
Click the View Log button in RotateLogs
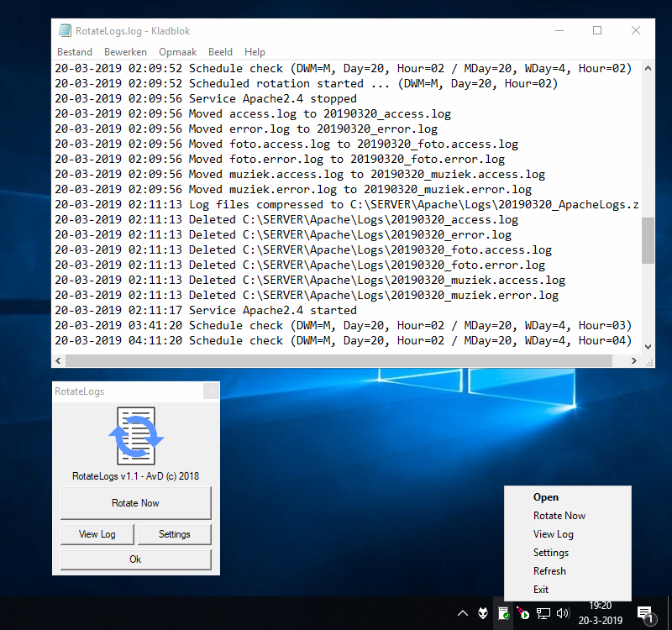(97, 534)
